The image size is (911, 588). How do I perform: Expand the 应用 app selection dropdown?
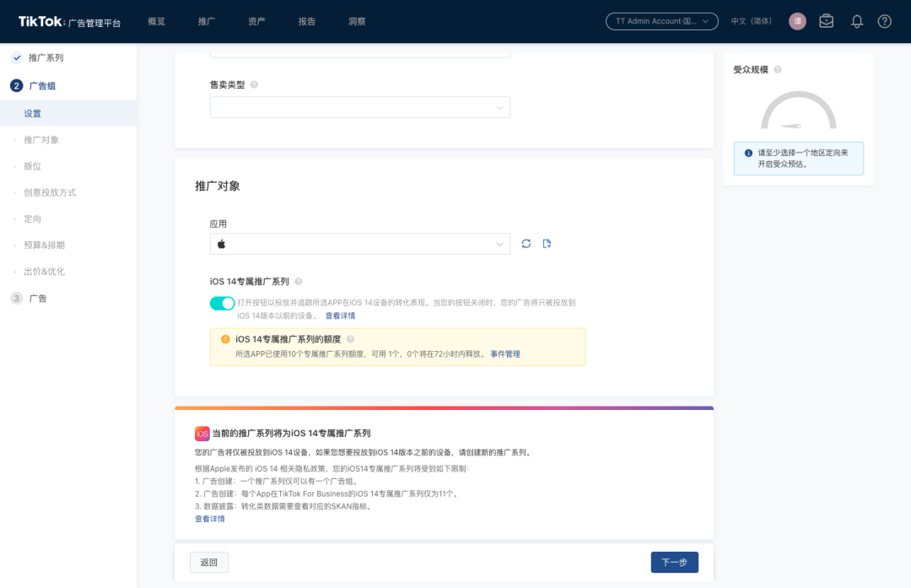pyautogui.click(x=360, y=244)
